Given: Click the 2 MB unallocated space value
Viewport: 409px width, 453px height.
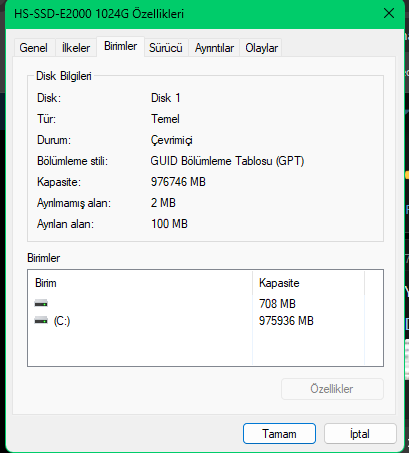Looking at the screenshot, I should [163, 203].
